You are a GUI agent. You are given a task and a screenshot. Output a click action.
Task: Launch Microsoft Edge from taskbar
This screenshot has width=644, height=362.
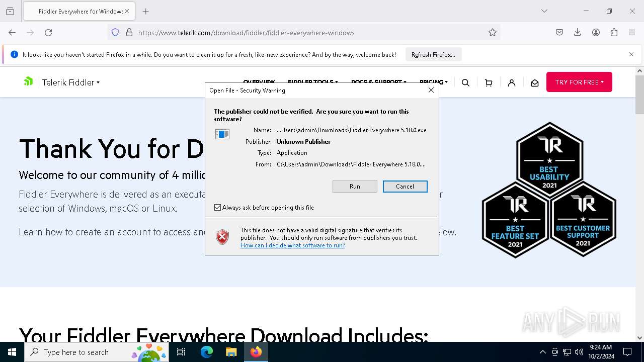click(207, 352)
